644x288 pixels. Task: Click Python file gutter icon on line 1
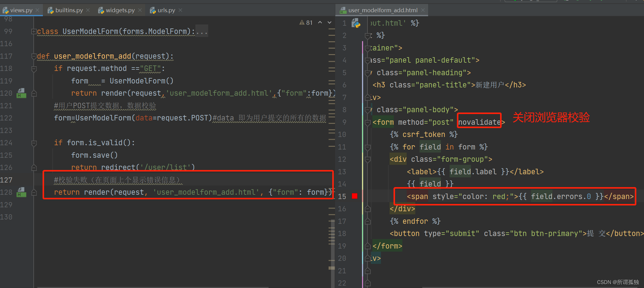pyautogui.click(x=356, y=23)
